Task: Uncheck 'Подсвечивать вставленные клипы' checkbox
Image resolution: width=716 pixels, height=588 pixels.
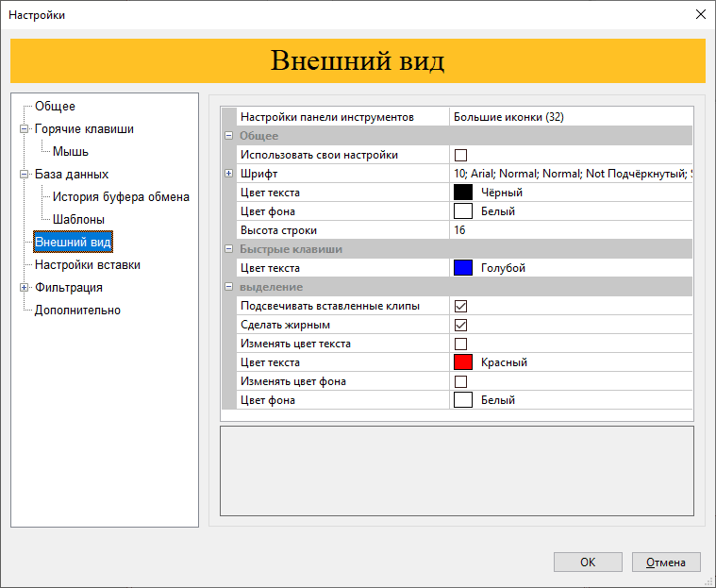Action: (x=461, y=306)
